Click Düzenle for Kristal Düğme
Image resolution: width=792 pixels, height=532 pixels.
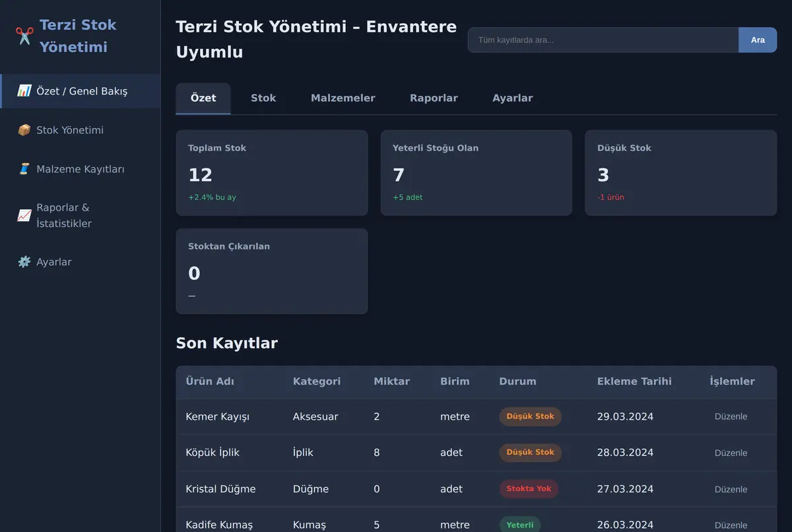point(731,489)
